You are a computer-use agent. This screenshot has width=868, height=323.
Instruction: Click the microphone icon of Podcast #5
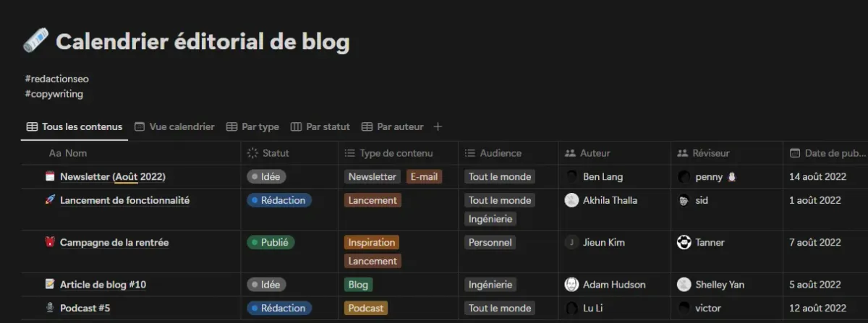click(x=50, y=308)
